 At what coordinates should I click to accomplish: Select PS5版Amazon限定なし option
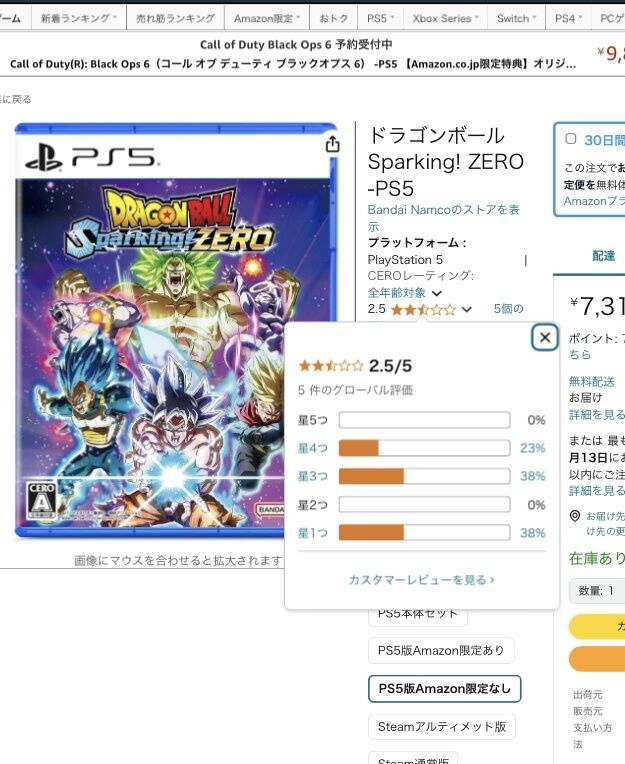point(444,688)
